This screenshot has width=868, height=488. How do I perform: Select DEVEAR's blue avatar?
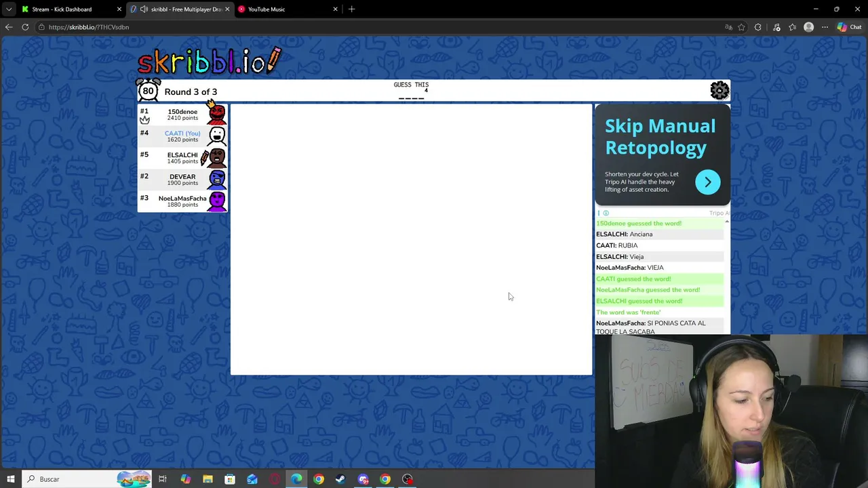pyautogui.click(x=217, y=179)
